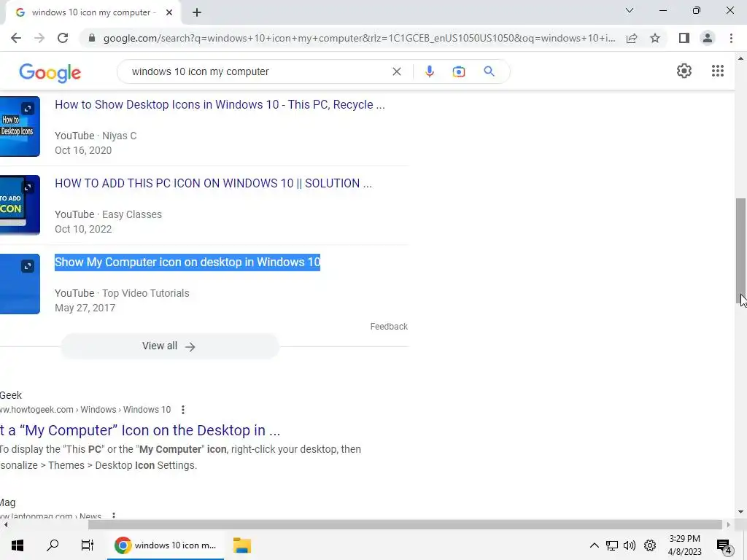
Task: Open a new browser tab
Action: [197, 13]
